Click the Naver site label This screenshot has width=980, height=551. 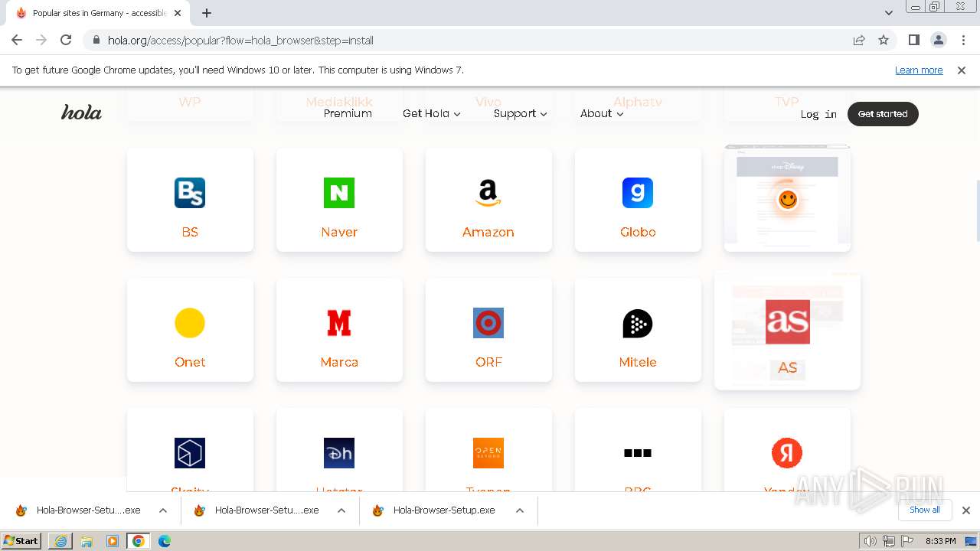pos(339,232)
